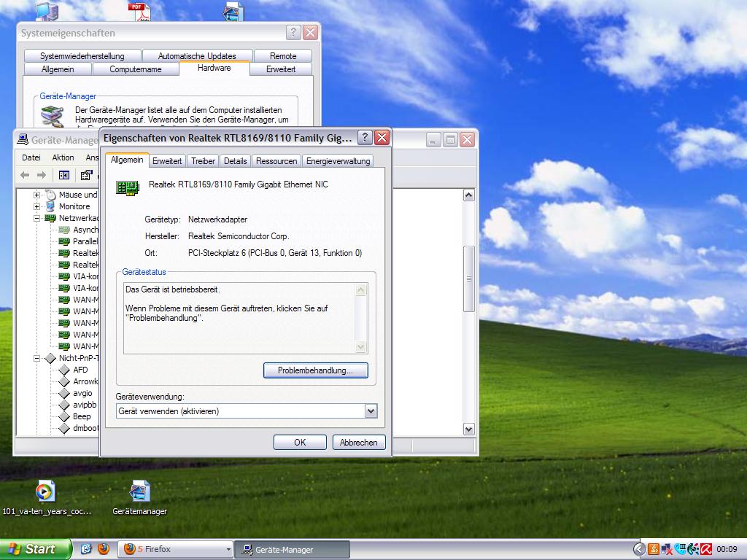Open Allgemein tab in Systemeigenschaften window
747x560 pixels.
(x=58, y=69)
